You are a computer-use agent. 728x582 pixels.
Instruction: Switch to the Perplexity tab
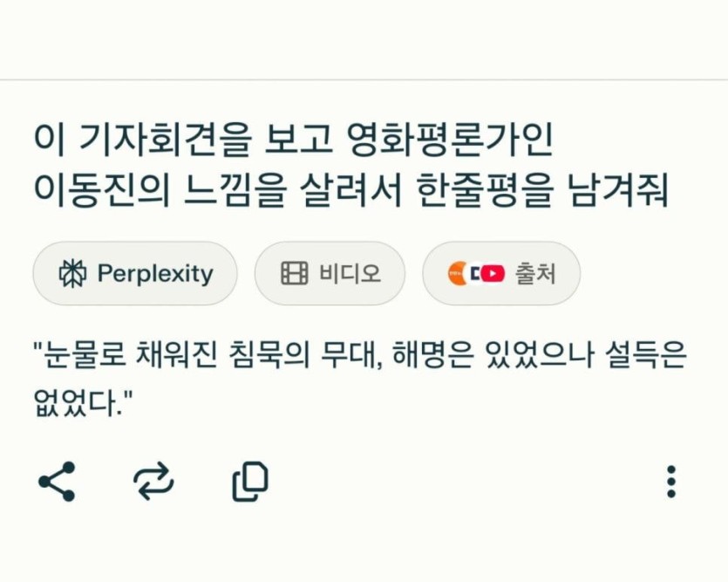point(135,274)
